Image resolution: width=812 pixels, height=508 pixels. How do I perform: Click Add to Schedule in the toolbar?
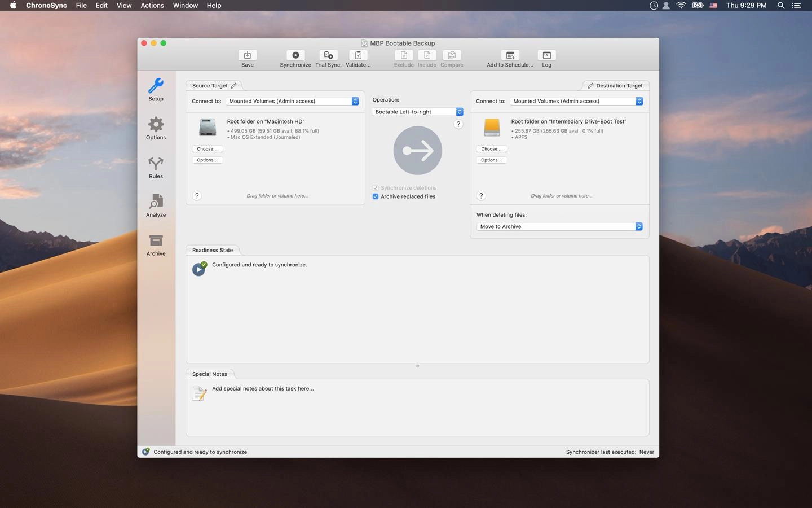coord(510,55)
